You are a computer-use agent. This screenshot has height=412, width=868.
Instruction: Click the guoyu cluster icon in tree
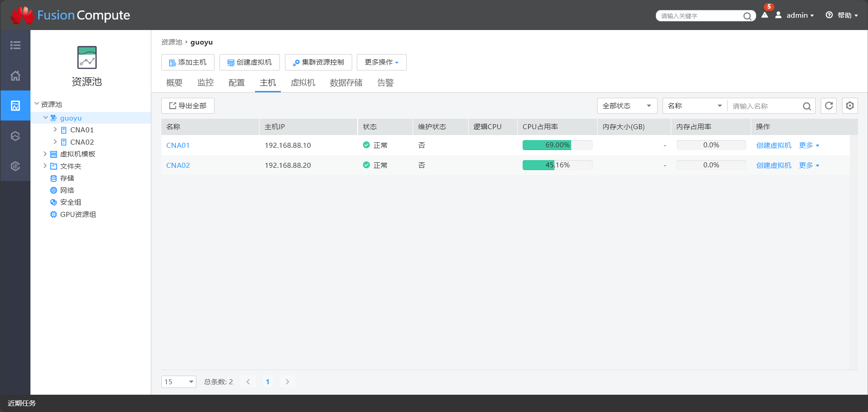point(54,118)
